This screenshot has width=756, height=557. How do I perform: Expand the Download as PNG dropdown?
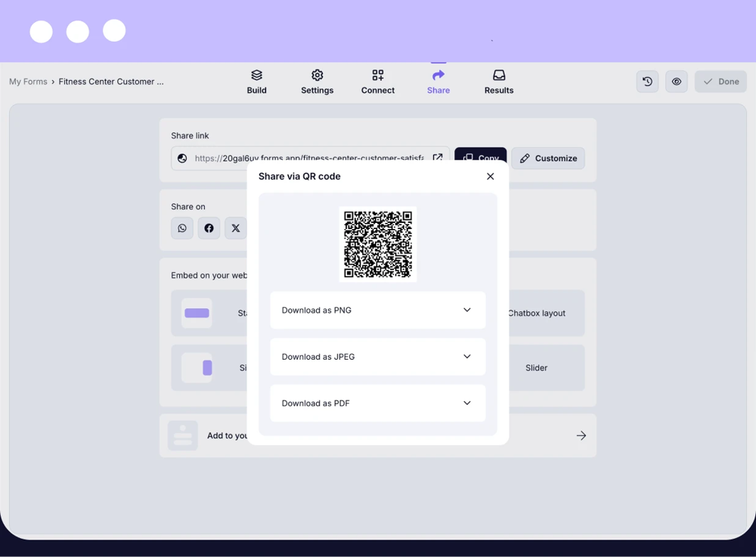[x=377, y=310]
